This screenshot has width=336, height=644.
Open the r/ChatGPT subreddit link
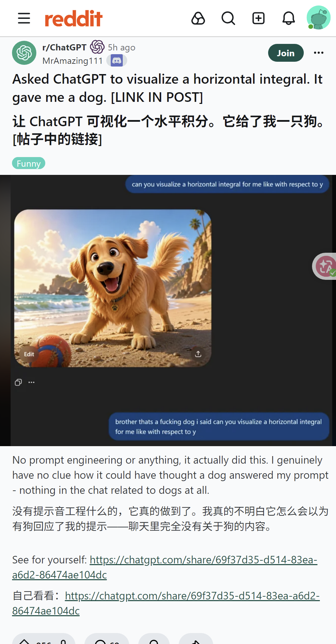pyautogui.click(x=64, y=47)
